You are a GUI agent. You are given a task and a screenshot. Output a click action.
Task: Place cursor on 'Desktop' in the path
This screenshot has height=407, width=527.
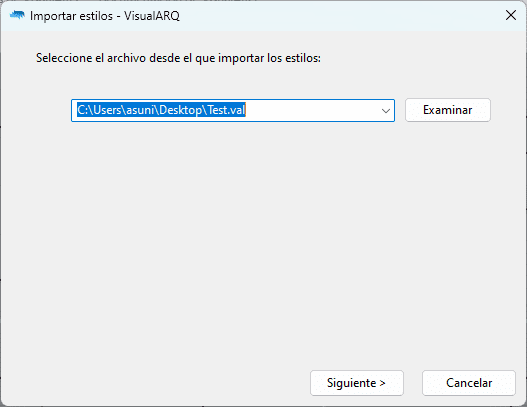pyautogui.click(x=180, y=110)
